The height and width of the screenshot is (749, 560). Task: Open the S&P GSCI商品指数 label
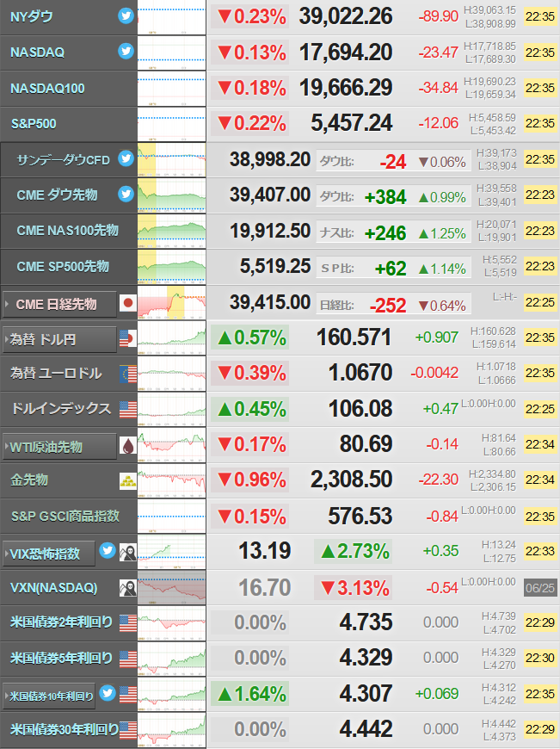(x=65, y=516)
